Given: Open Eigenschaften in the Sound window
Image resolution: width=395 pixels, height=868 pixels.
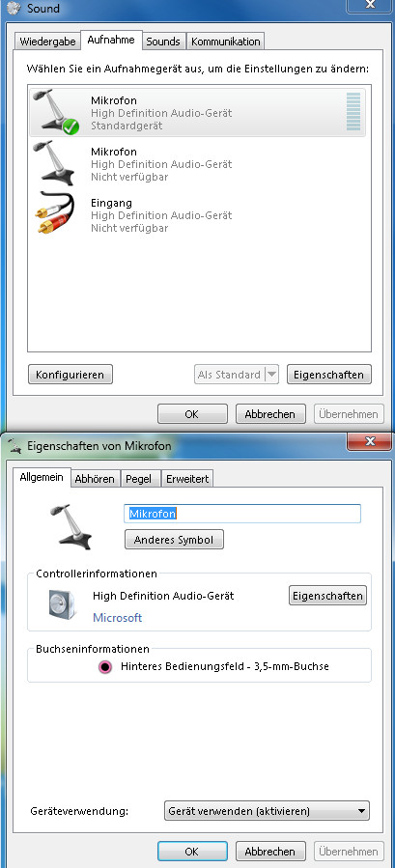Looking at the screenshot, I should (329, 375).
